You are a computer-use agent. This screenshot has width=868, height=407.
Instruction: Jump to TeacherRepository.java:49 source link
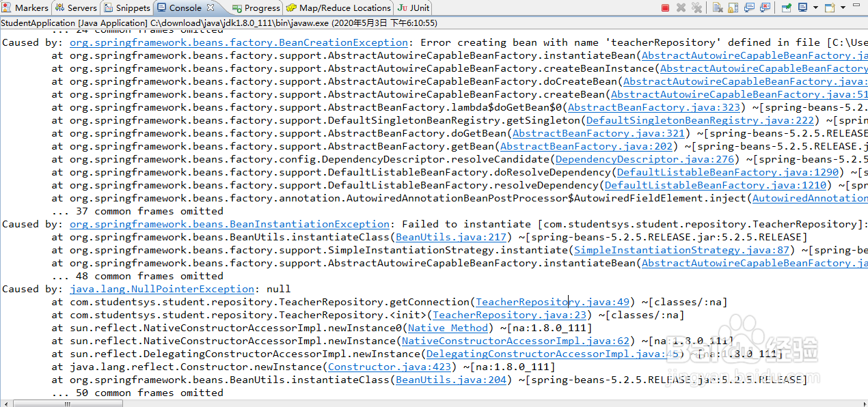552,302
